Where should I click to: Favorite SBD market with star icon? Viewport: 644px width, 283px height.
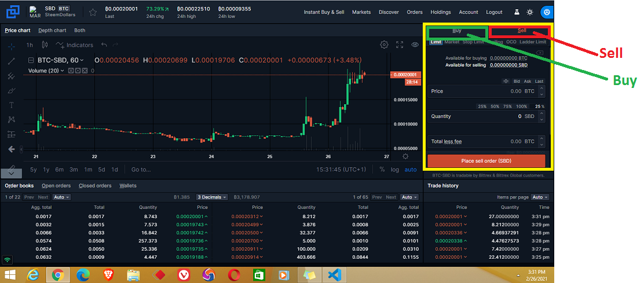tap(93, 12)
